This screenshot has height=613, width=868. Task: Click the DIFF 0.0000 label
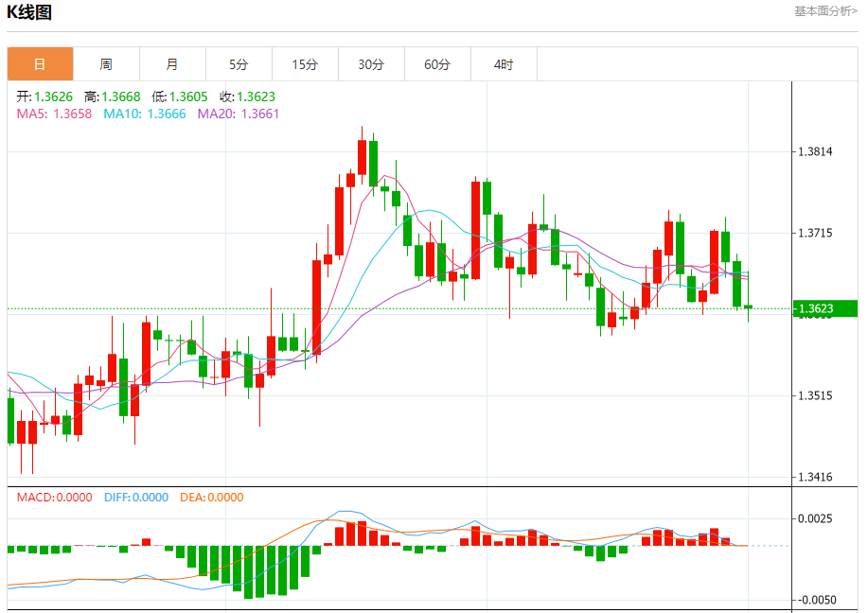click(136, 498)
